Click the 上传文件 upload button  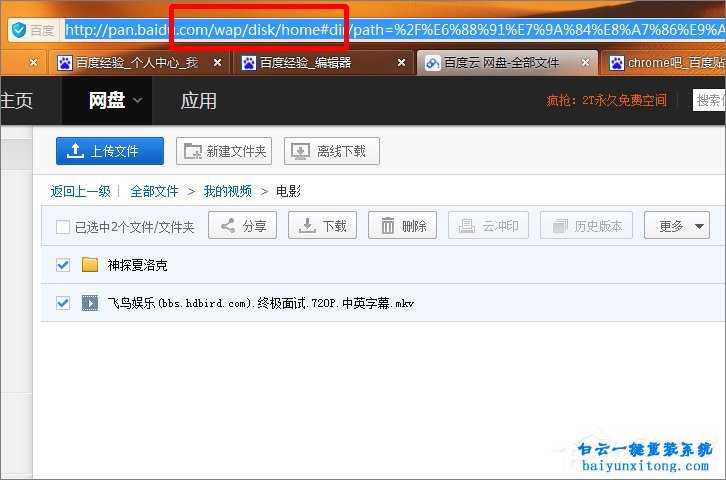[110, 151]
